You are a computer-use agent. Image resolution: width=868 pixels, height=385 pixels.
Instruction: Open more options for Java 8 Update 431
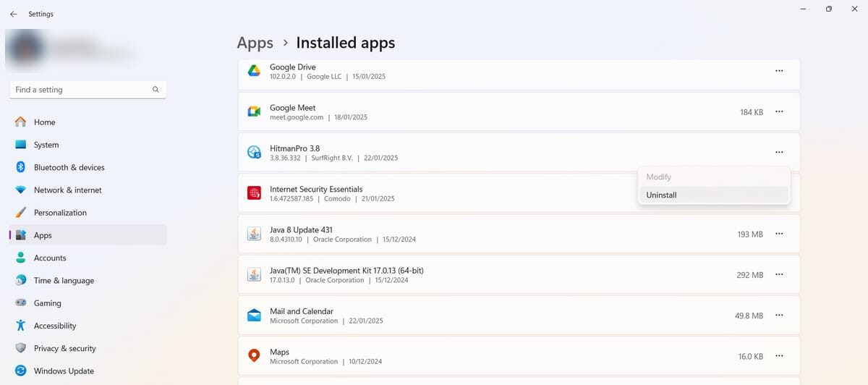click(779, 234)
